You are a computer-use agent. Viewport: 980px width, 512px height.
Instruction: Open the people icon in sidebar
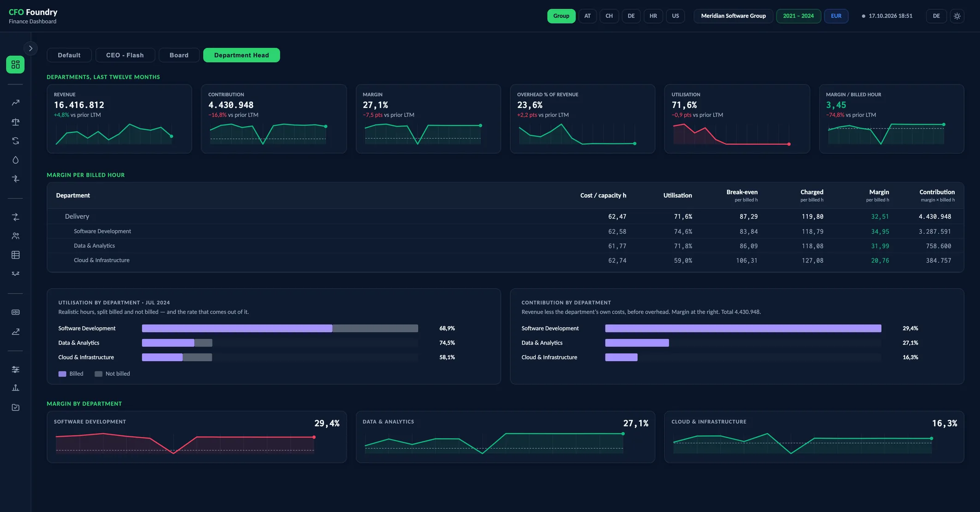[x=15, y=236]
